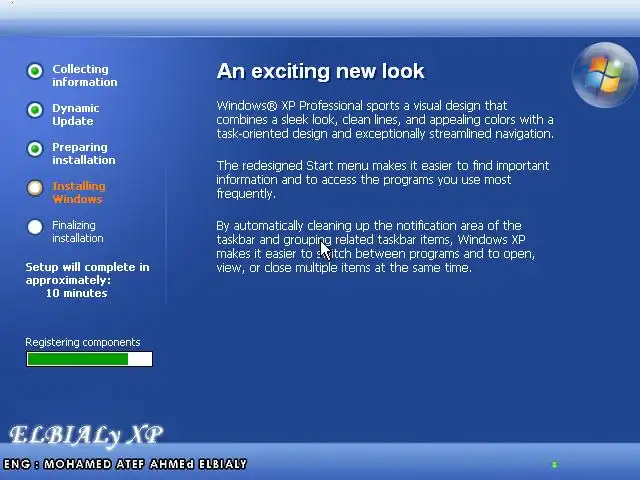Click the Collecting information step indicator
This screenshot has width=640, height=480.
click(35, 71)
